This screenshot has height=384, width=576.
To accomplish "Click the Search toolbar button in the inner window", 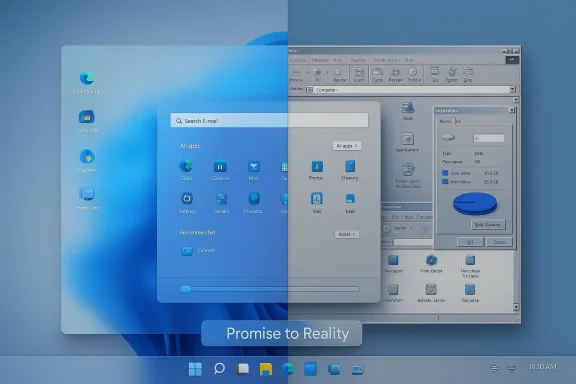I will click(x=399, y=228).
